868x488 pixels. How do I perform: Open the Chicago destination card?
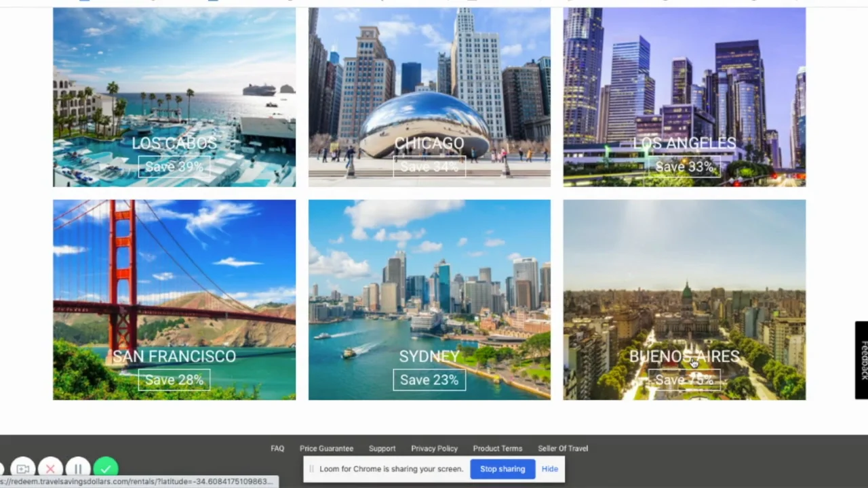(429, 97)
